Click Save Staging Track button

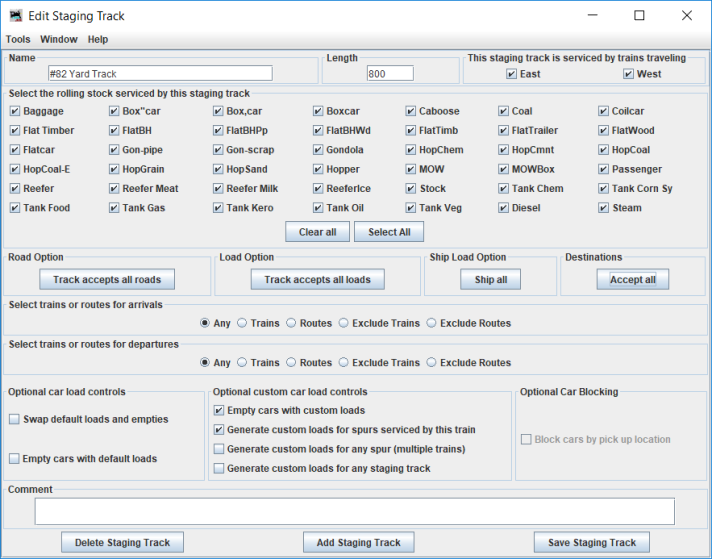click(591, 542)
